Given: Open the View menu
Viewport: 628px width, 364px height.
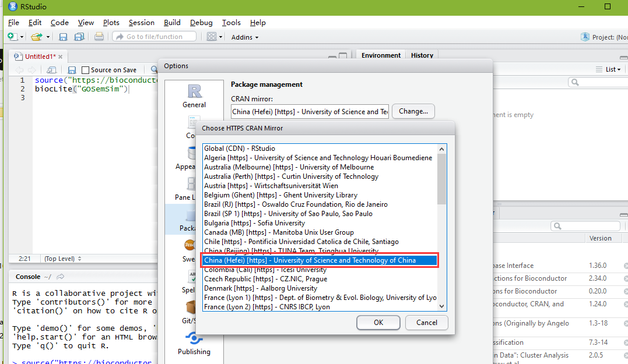Looking at the screenshot, I should point(86,22).
